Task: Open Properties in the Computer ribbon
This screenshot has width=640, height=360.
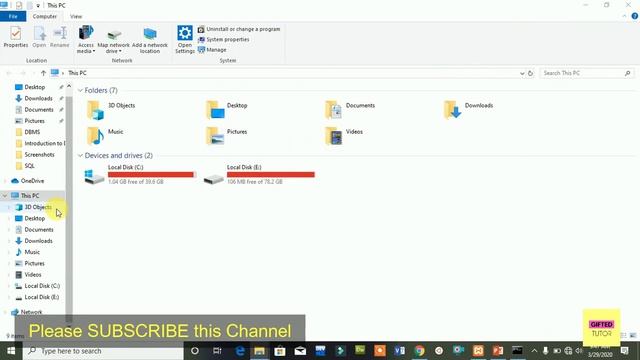Action: pos(16,37)
